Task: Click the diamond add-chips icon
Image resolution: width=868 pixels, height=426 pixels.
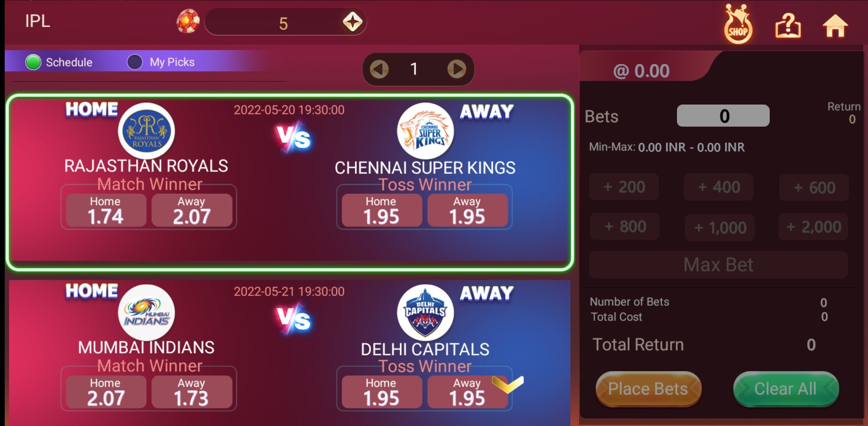Action: 352,22
